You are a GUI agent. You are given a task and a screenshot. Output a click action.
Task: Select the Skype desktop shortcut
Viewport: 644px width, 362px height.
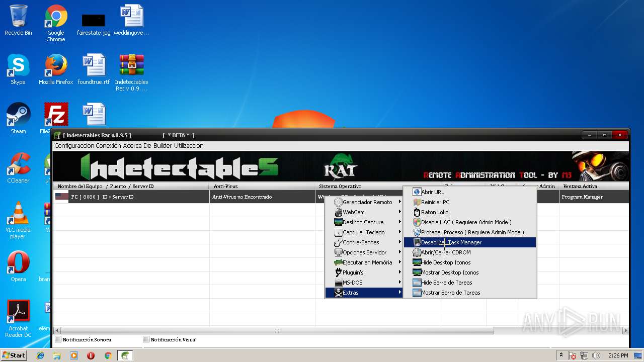18,69
